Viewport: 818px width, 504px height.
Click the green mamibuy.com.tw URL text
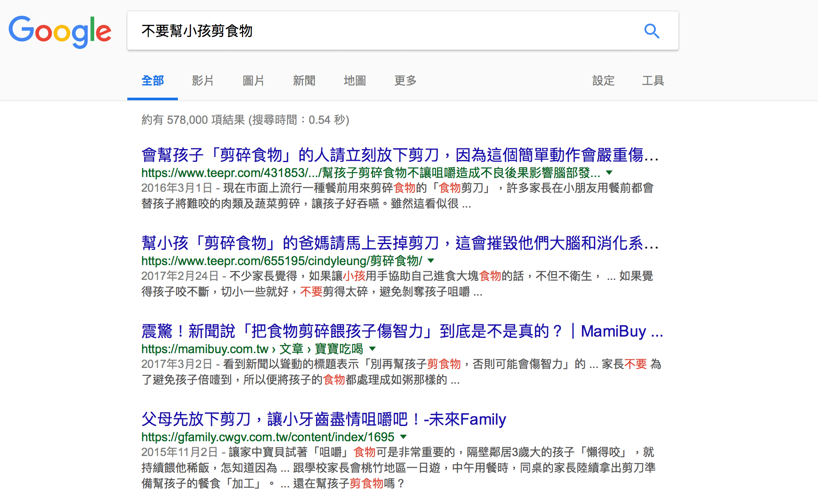(x=204, y=349)
